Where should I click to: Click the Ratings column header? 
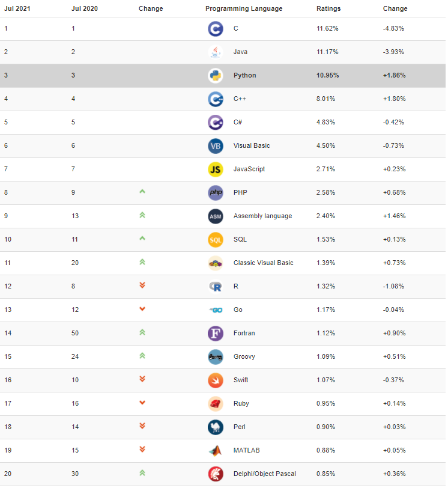pos(328,9)
